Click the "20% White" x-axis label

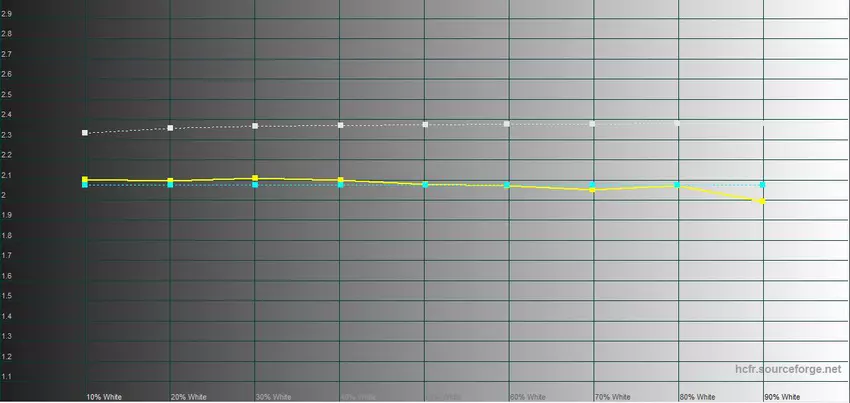tap(189, 397)
